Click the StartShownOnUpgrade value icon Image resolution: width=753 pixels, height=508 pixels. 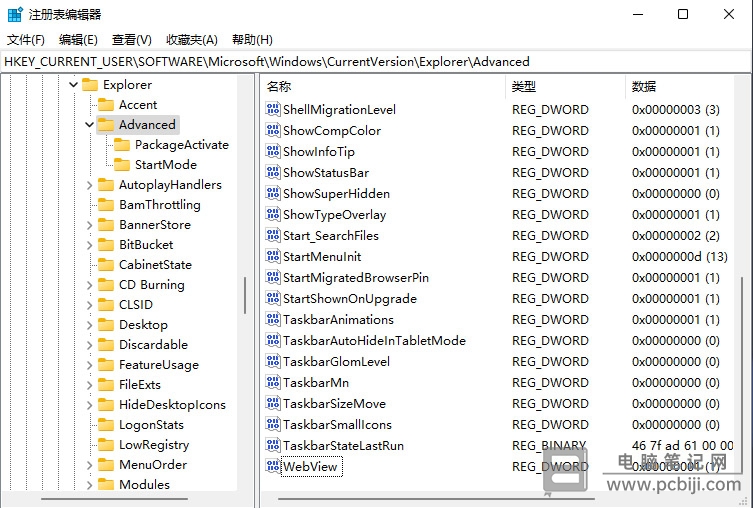[273, 298]
